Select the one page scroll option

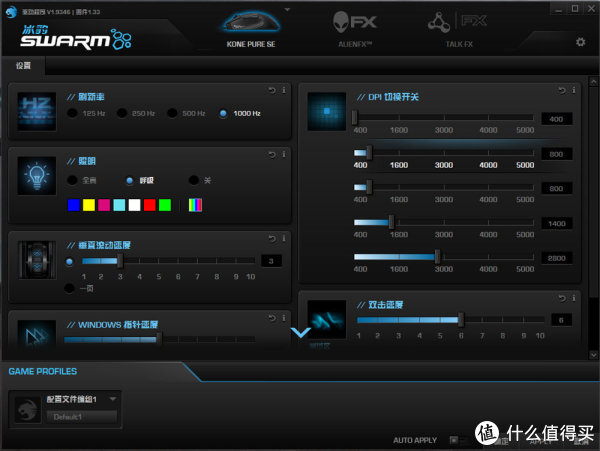tap(69, 288)
